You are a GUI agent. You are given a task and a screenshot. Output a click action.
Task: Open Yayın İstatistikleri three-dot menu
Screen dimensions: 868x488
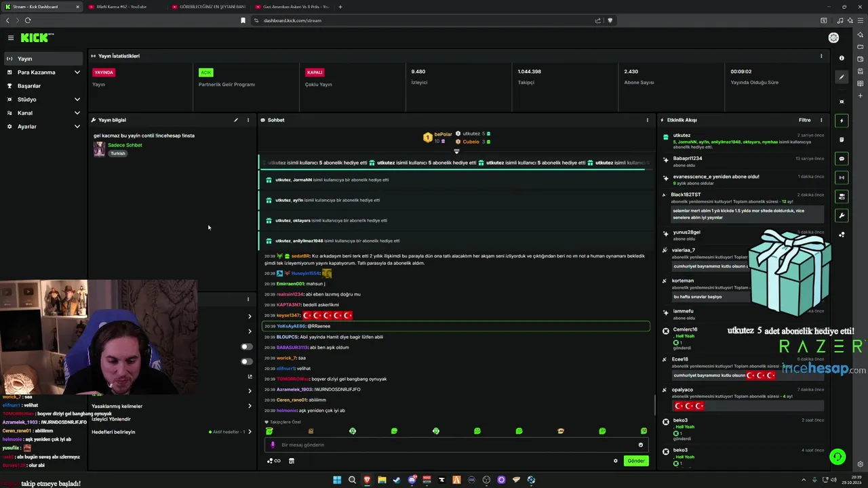[x=821, y=56]
